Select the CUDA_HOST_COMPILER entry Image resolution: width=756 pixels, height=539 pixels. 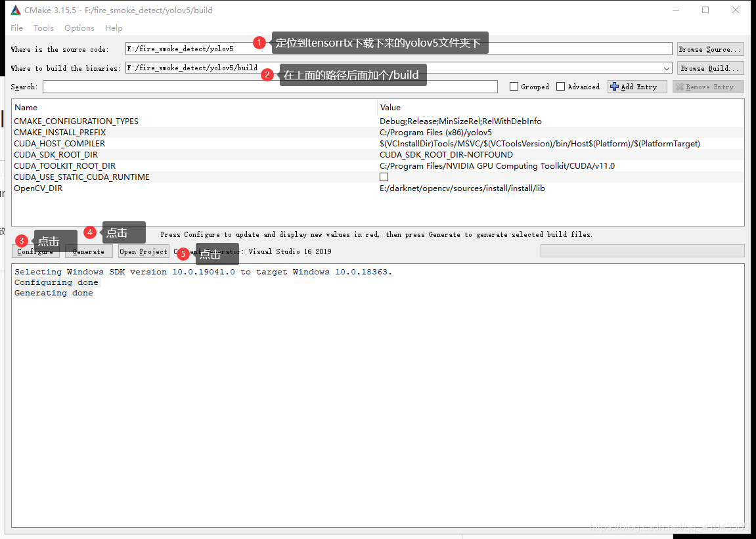pyautogui.click(x=59, y=143)
